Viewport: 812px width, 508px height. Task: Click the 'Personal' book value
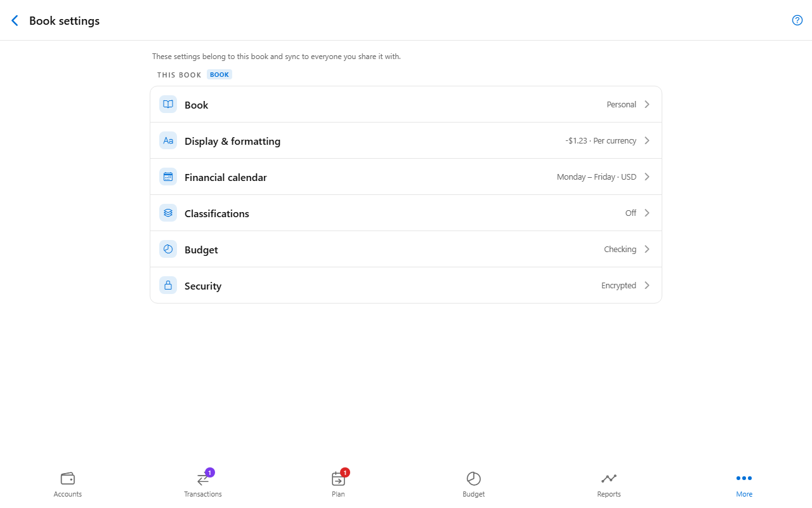tap(622, 104)
